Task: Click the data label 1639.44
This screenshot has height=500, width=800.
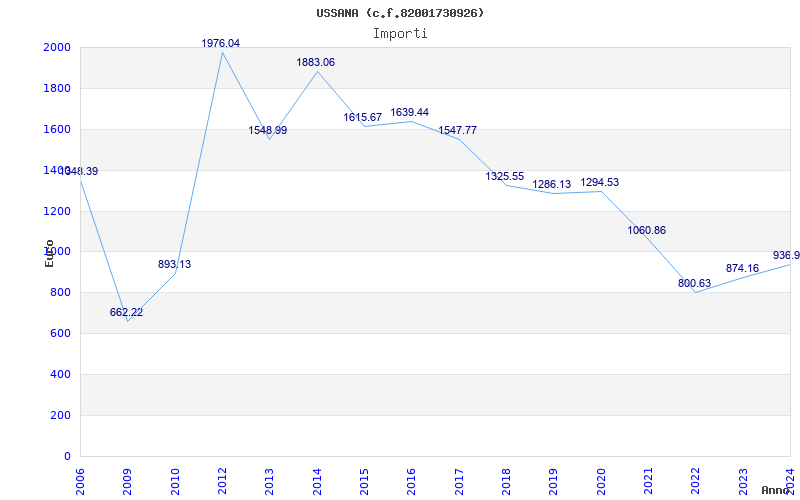Action: pos(410,112)
